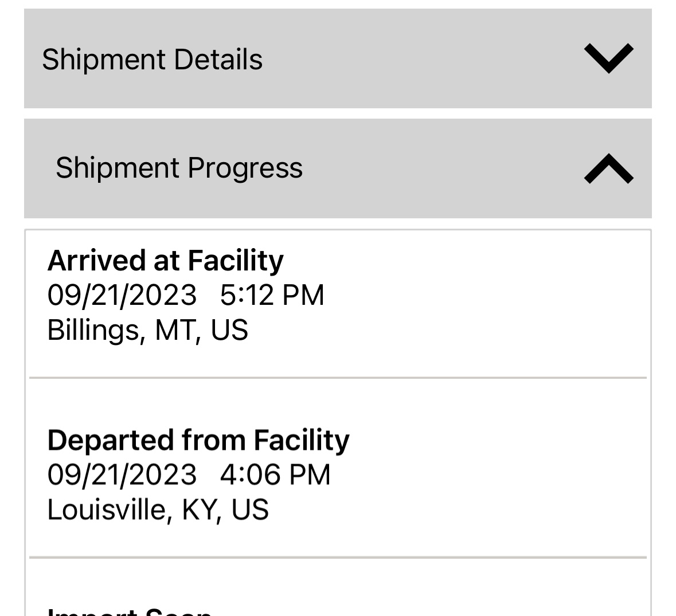Open the partially visible Import Scan entry
The height and width of the screenshot is (616, 676).
click(x=130, y=611)
